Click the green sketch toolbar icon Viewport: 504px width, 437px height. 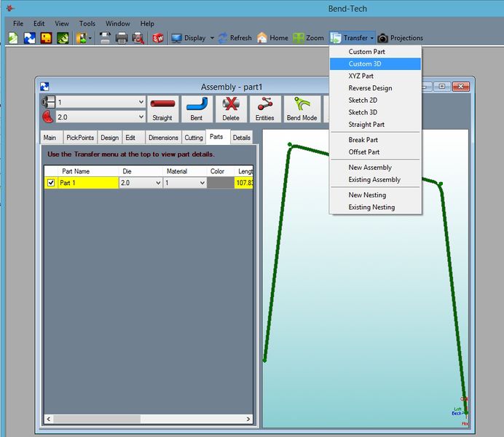pos(63,38)
